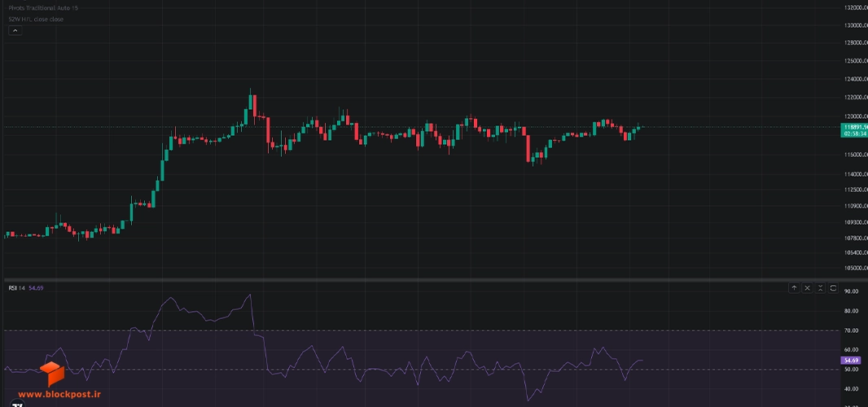Image resolution: width=868 pixels, height=407 pixels.
Task: Delete the RSI pane with X button
Action: (x=807, y=288)
